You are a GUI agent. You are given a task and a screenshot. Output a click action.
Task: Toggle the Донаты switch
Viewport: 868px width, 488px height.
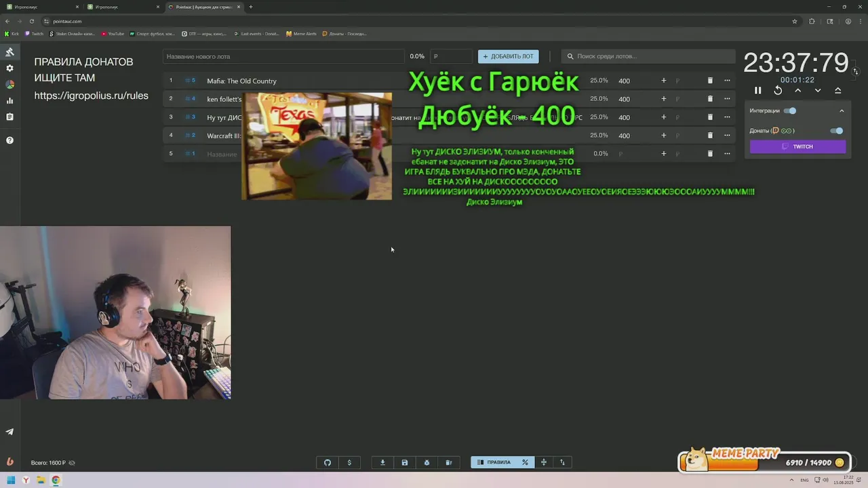837,131
